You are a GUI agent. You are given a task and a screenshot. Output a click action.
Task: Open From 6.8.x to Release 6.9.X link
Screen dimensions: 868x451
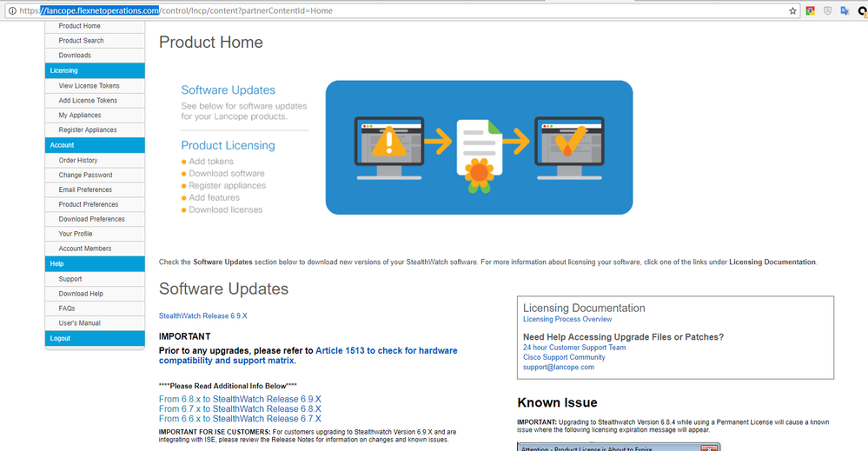[x=240, y=399]
